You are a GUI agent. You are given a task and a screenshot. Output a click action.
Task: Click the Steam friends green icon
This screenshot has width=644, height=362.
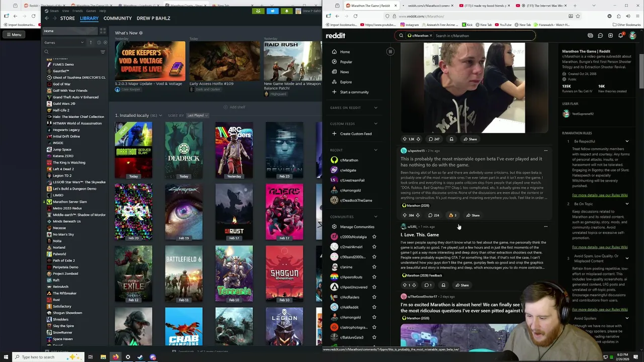(x=258, y=11)
